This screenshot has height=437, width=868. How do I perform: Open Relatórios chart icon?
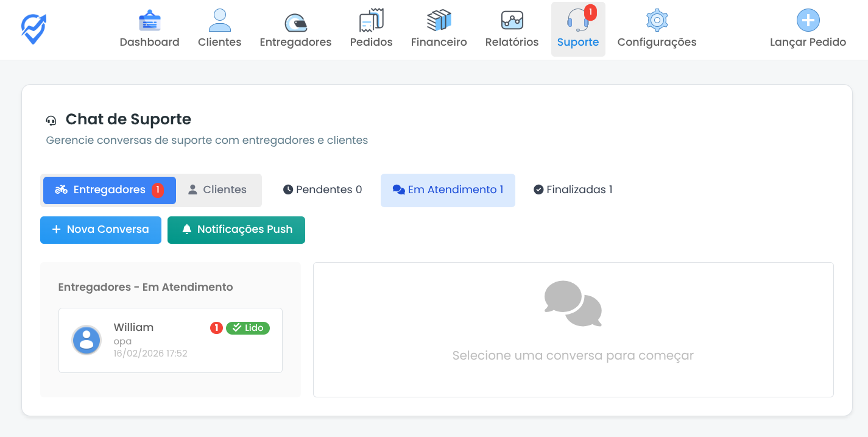point(512,21)
